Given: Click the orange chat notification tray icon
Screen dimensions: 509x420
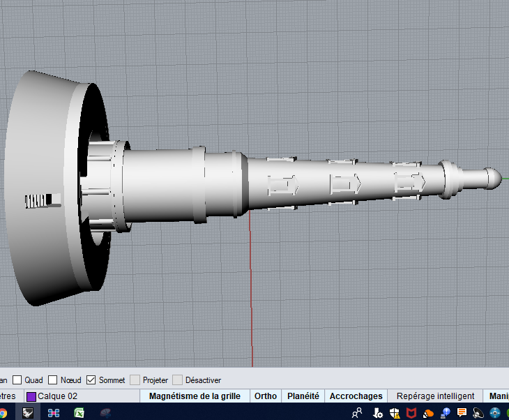Looking at the screenshot, I should tap(461, 412).
